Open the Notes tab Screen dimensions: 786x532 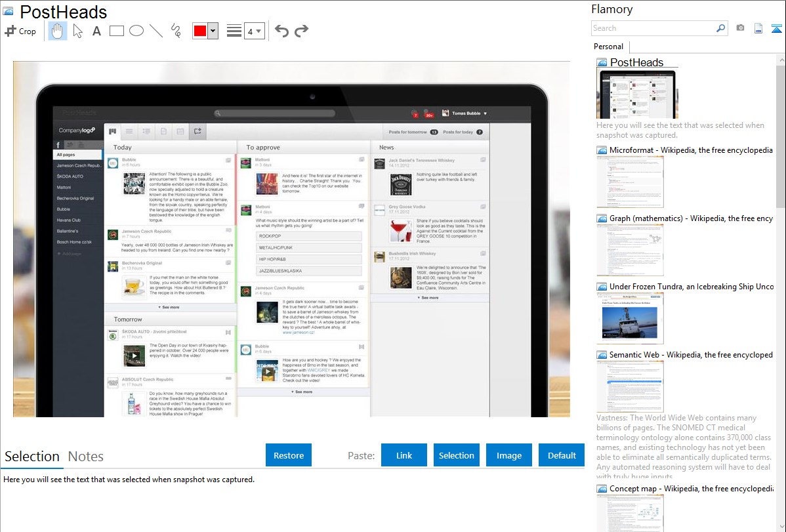coord(86,457)
